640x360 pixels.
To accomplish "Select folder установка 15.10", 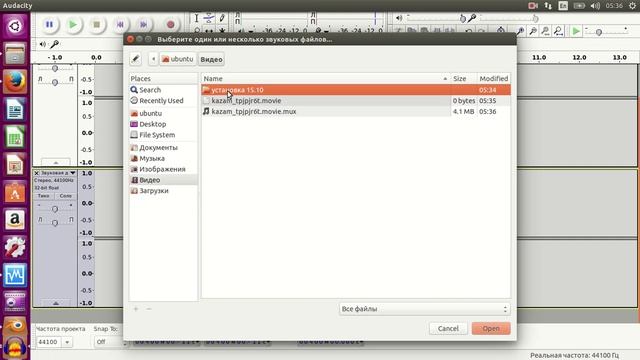I will click(356, 90).
